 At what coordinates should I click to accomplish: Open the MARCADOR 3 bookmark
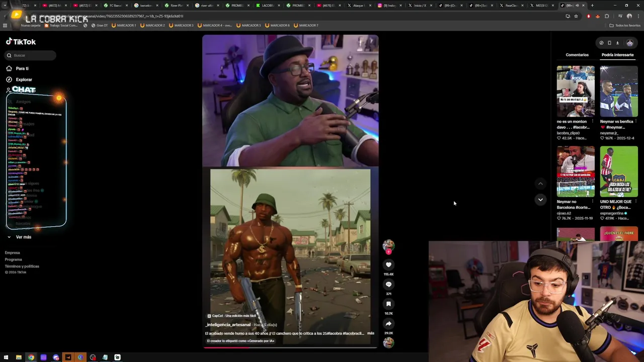(x=181, y=25)
